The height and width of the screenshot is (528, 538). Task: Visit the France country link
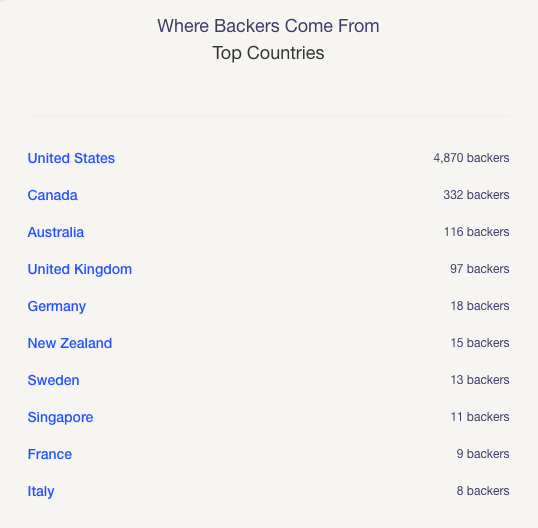coord(50,454)
